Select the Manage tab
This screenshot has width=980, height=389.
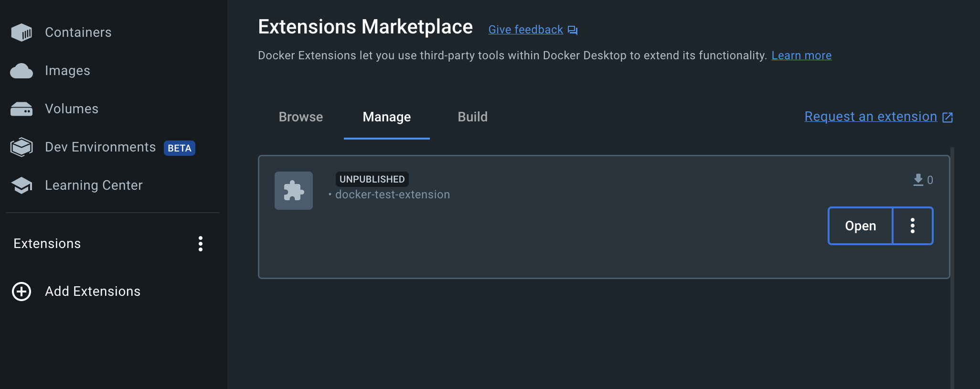(x=387, y=117)
